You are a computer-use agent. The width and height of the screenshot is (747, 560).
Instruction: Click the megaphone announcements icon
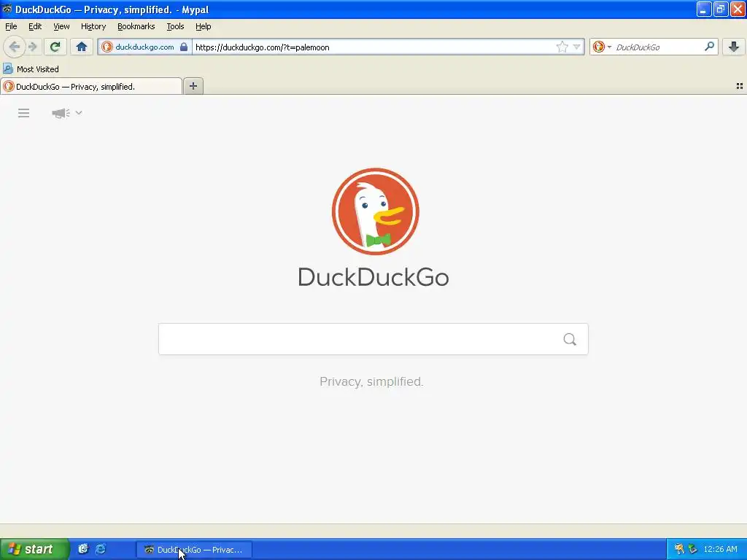61,113
